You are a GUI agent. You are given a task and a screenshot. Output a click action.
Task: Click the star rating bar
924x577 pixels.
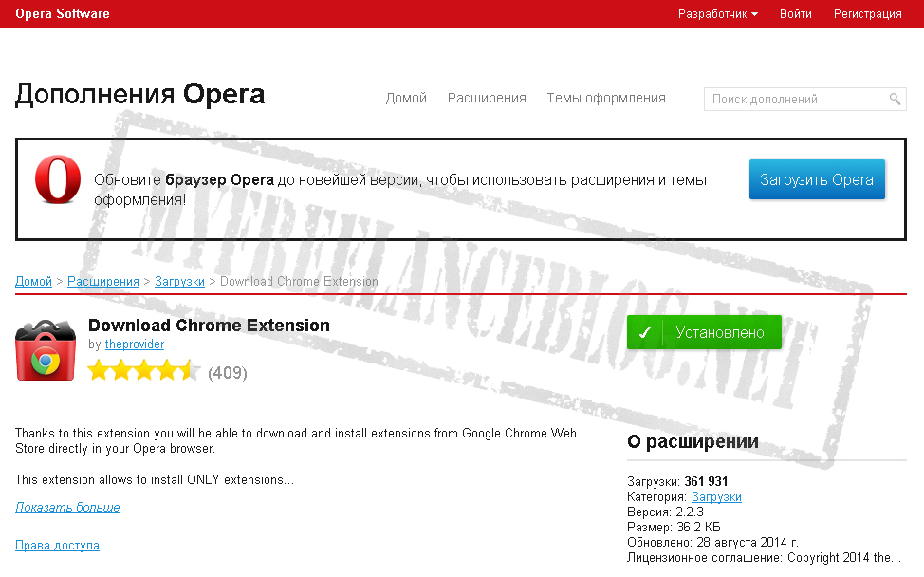pos(143,371)
